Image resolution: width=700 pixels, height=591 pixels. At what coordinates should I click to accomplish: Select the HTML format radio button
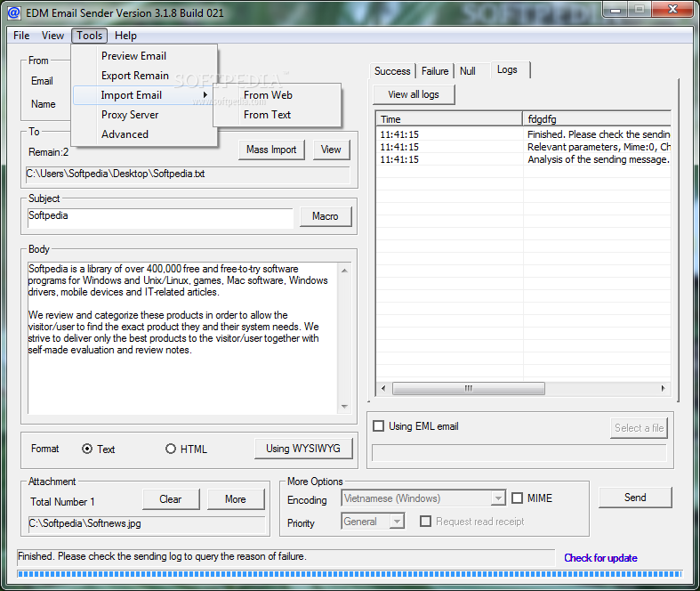point(171,449)
